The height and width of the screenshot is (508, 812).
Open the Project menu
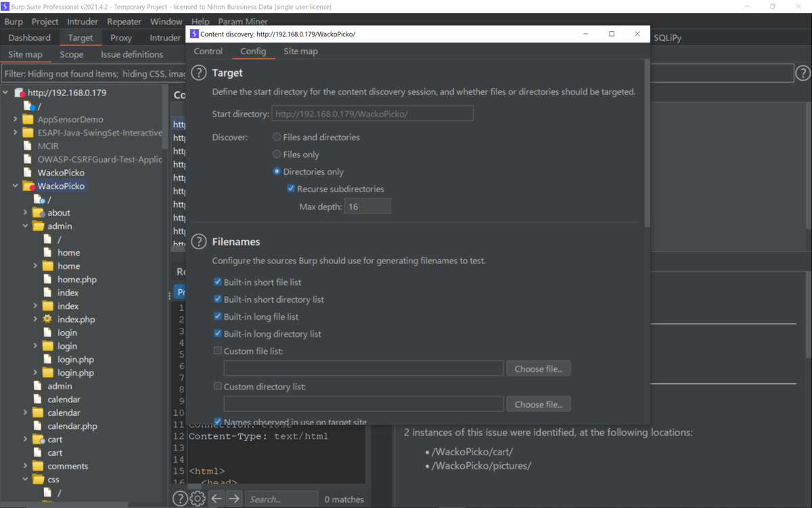click(45, 22)
